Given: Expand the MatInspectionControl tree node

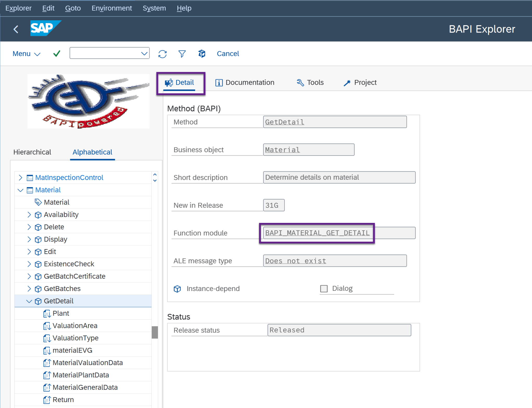Looking at the screenshot, I should coord(21,177).
